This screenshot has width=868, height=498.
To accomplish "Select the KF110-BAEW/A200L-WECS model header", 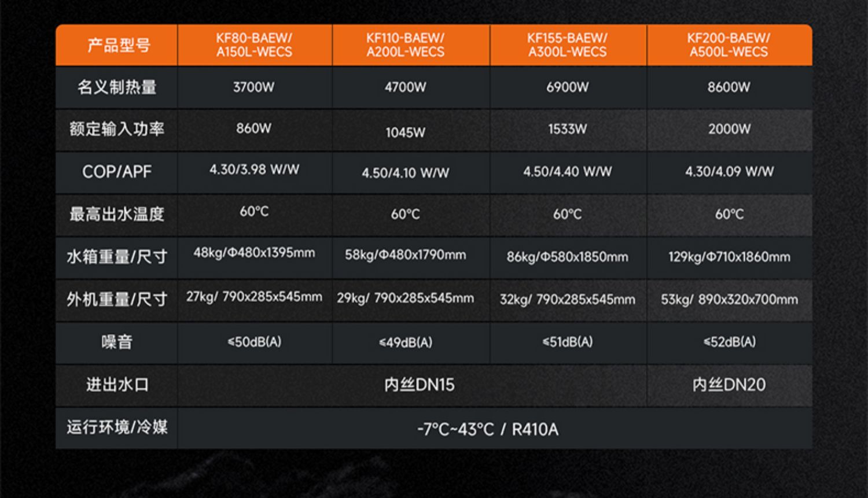I will [x=405, y=45].
